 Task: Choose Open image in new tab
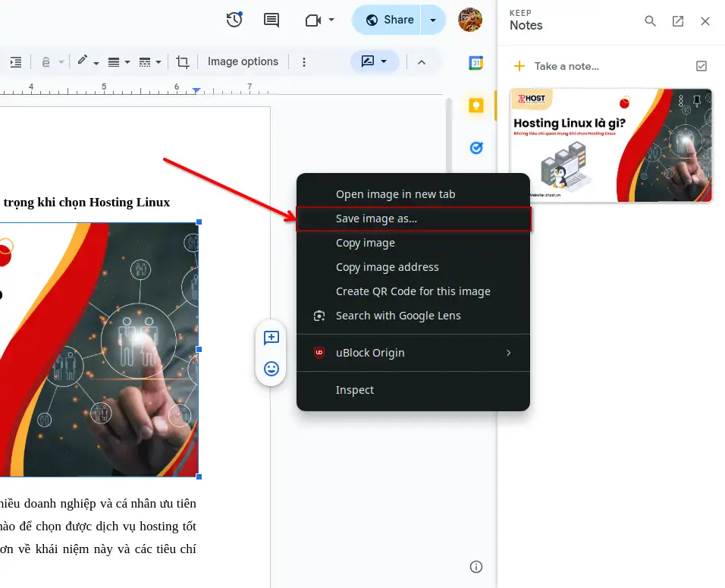tap(413, 194)
